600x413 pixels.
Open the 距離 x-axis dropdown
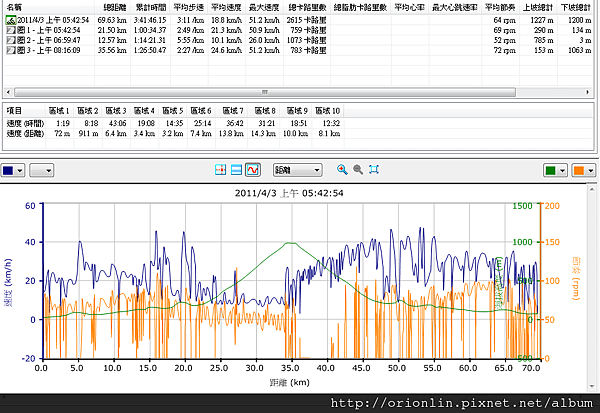[298, 170]
